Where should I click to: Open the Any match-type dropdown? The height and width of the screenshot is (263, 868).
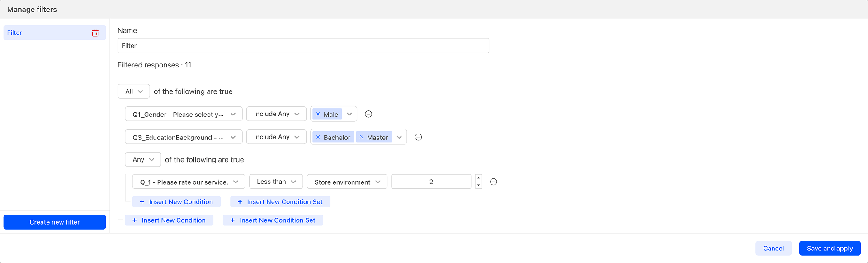143,159
